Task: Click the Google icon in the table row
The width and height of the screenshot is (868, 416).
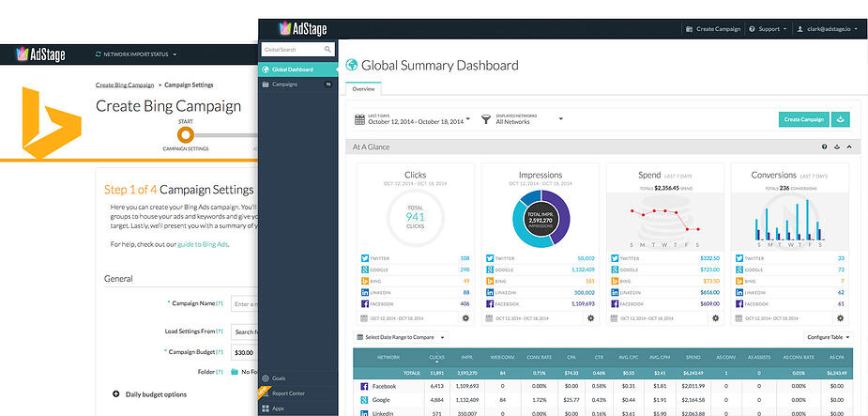Action: 364,400
